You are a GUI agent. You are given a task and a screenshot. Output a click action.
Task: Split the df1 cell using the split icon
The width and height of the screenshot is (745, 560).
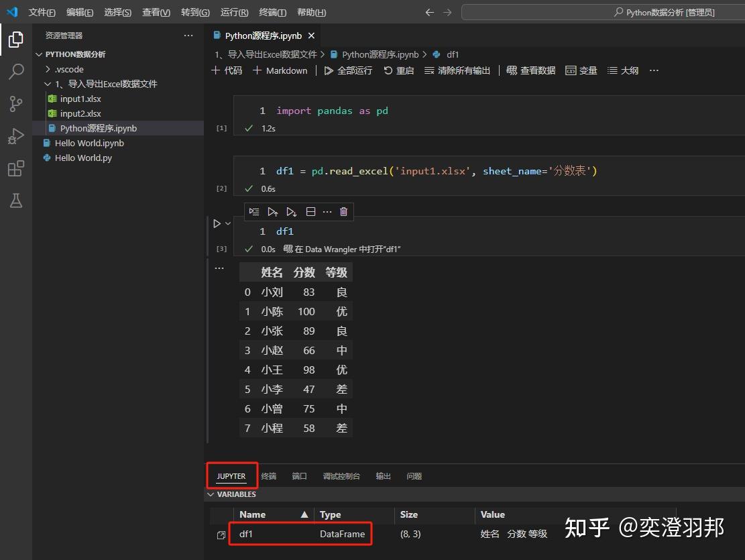310,211
